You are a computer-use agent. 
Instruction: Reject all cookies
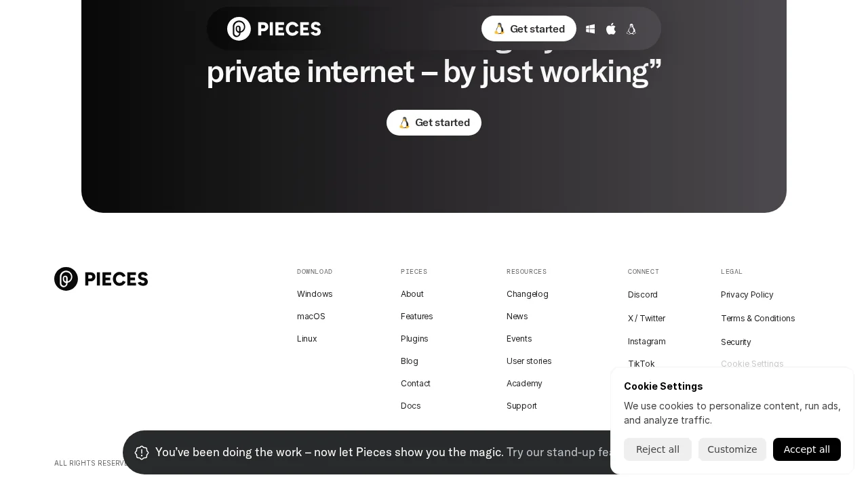click(657, 449)
